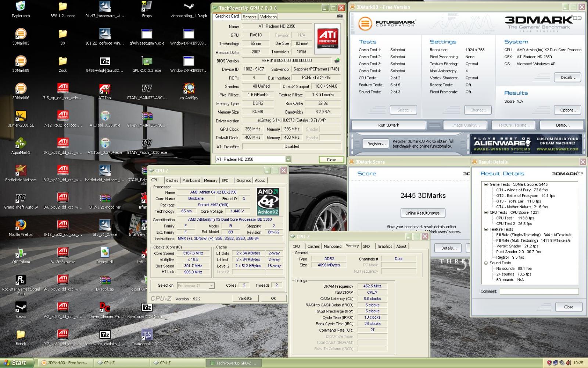Open Rockstar Games Social Club icon

pyautogui.click(x=21, y=285)
